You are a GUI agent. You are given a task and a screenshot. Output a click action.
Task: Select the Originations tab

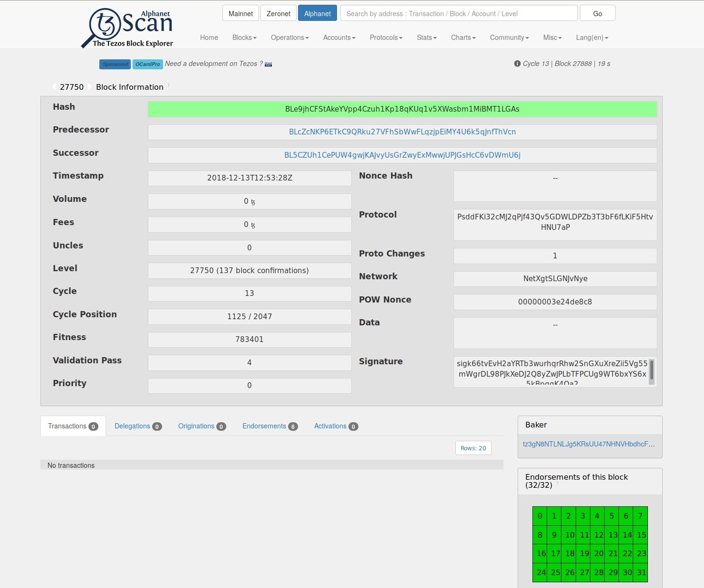[202, 426]
